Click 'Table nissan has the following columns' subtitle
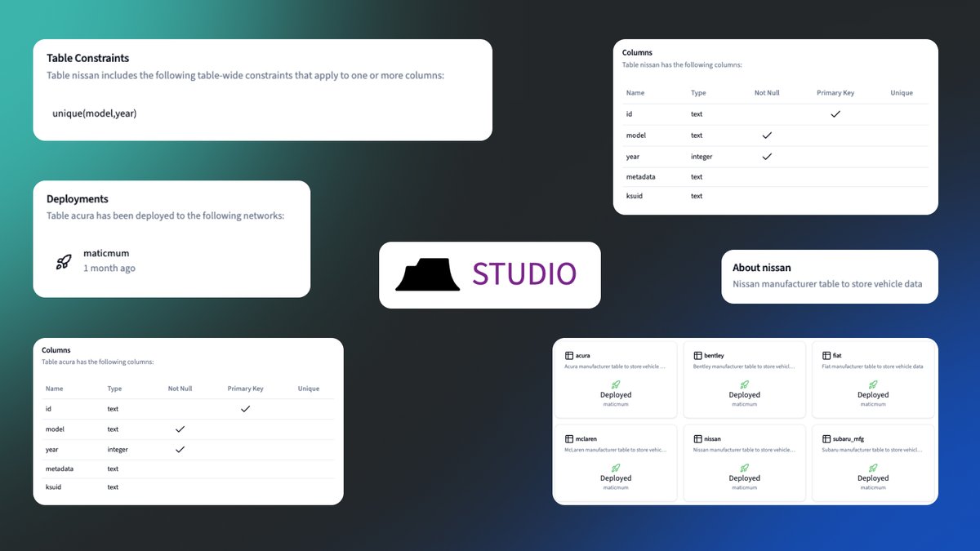 (x=682, y=64)
